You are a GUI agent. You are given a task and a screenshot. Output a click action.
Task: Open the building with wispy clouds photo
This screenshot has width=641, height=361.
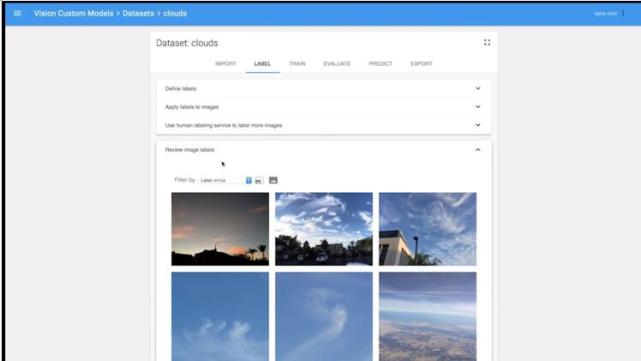click(x=428, y=229)
